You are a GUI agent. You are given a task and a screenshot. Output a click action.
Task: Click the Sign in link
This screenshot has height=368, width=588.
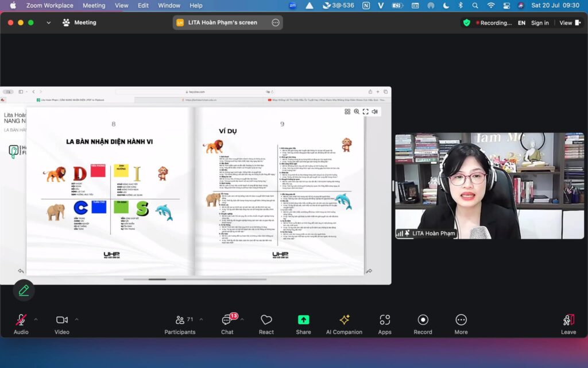[540, 23]
